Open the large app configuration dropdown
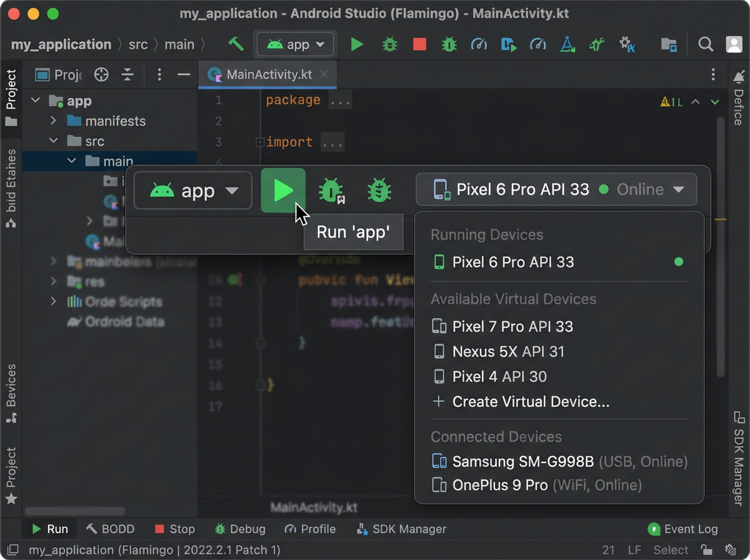This screenshot has height=560, width=750. 192,190
